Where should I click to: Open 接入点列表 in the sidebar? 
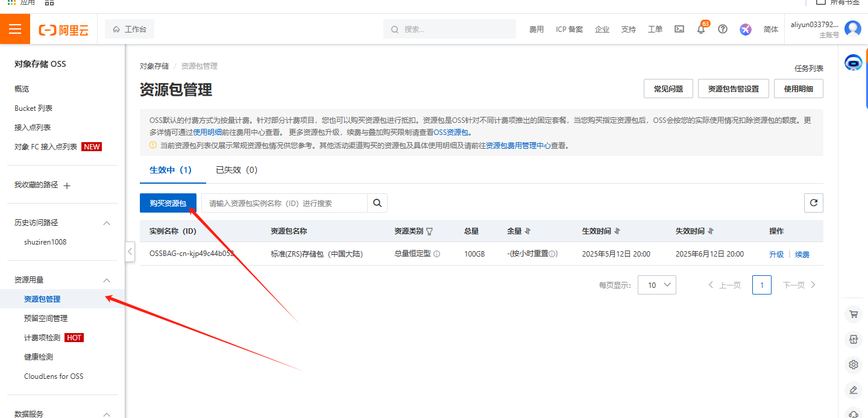[33, 127]
